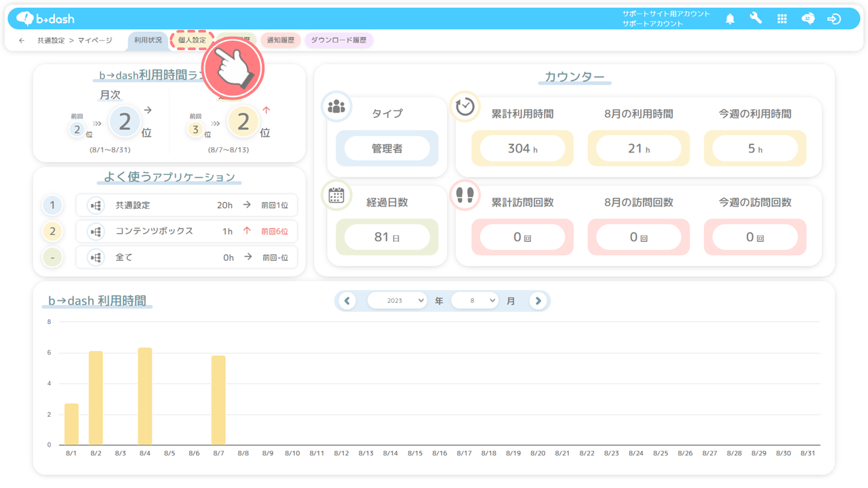Open the 2023 year dropdown
Viewport: 868px width, 488px height.
point(397,300)
